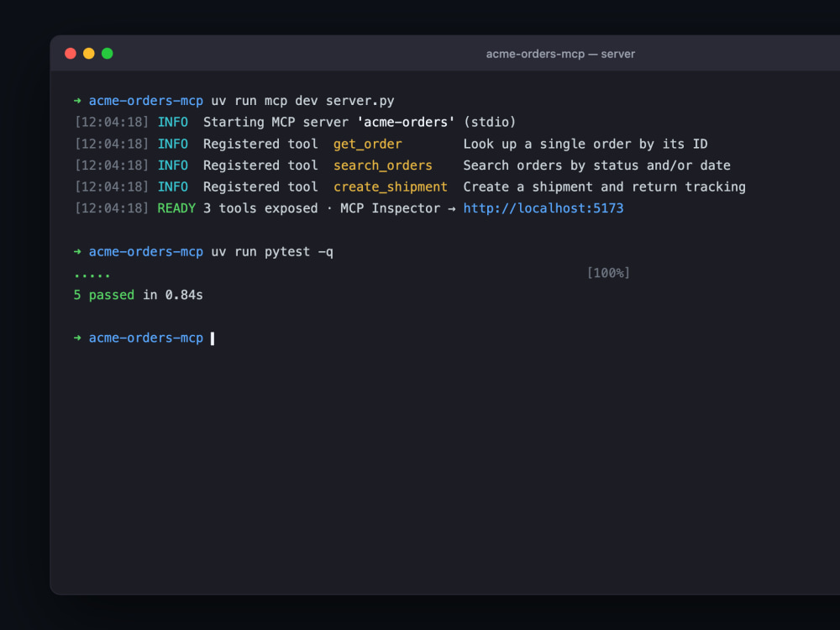The image size is (840, 630).
Task: Click the quoted 'acme-orders' server name
Action: pos(406,122)
